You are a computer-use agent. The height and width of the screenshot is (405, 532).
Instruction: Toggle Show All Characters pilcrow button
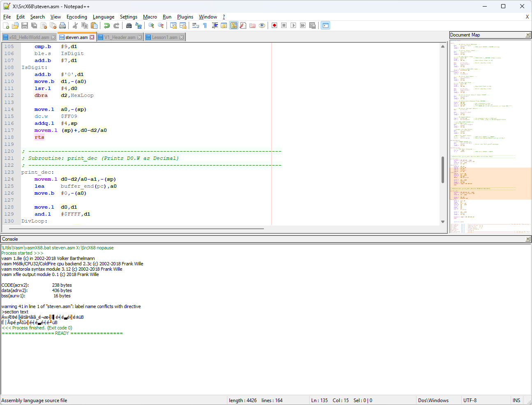[x=205, y=25]
